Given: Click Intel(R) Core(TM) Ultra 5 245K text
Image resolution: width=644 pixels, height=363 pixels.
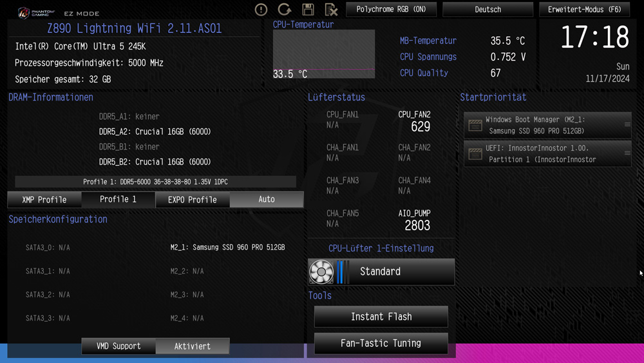Looking at the screenshot, I should point(80,46).
